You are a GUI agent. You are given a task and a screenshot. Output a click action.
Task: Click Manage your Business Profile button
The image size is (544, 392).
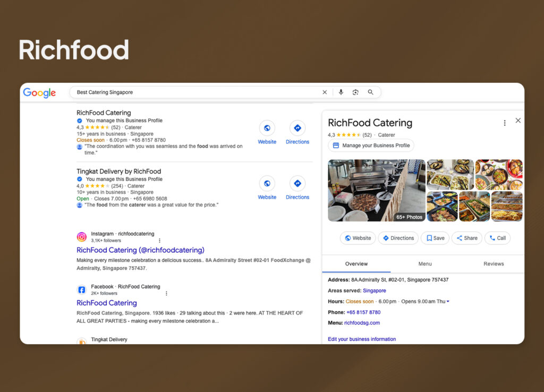pyautogui.click(x=371, y=146)
